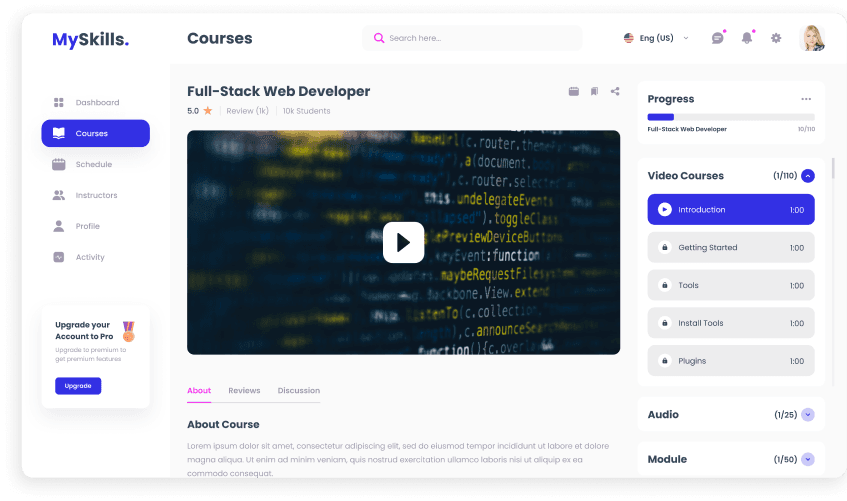Viewport: 847px width, 501px height.
Task: Open the Eng (US) language dropdown
Action: point(656,38)
